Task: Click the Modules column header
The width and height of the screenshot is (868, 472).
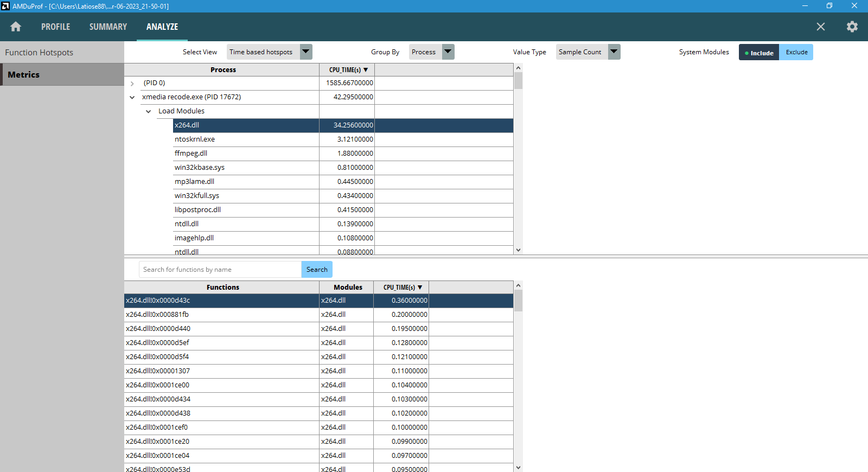Action: tap(347, 288)
